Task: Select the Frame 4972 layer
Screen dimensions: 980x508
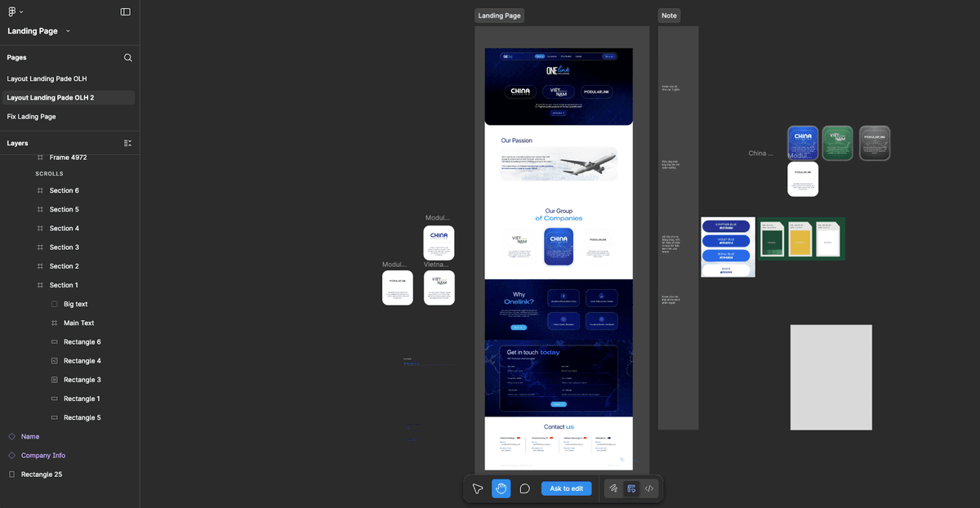Action: [x=69, y=157]
